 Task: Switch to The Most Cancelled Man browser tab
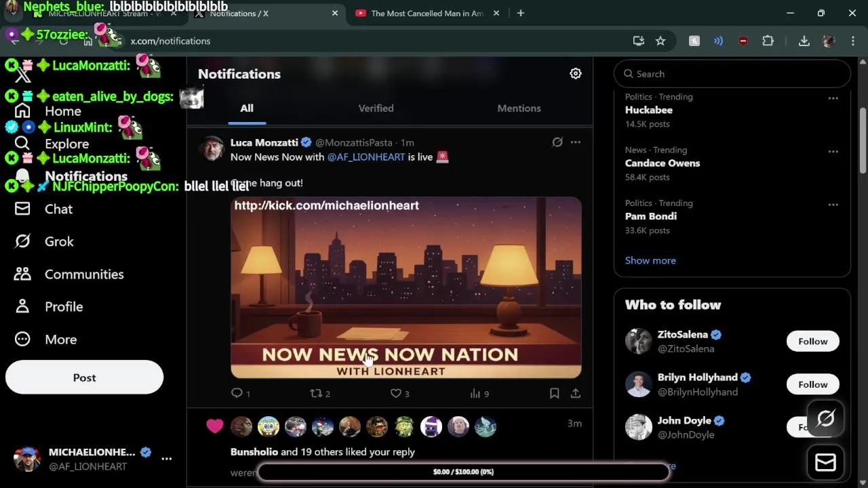point(427,13)
